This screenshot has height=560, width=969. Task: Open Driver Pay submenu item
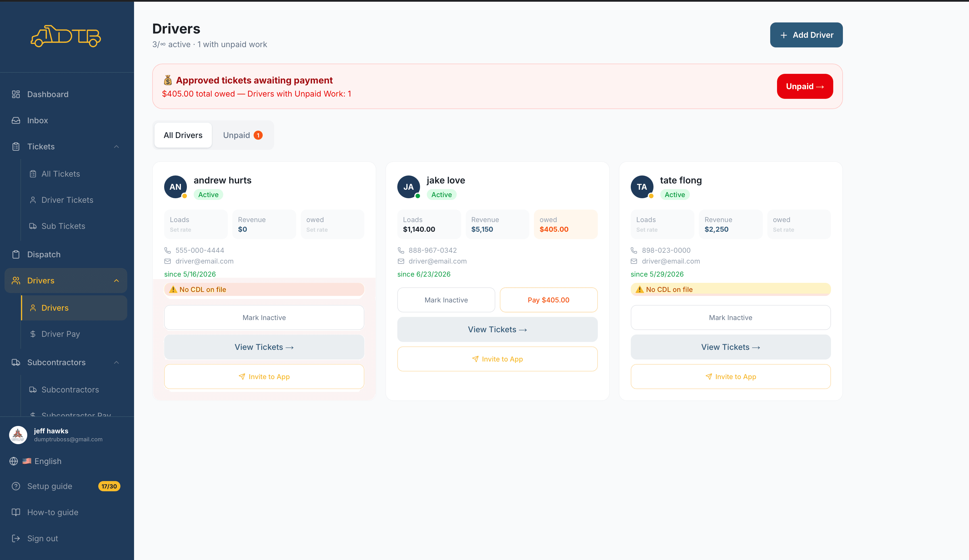[74, 334]
